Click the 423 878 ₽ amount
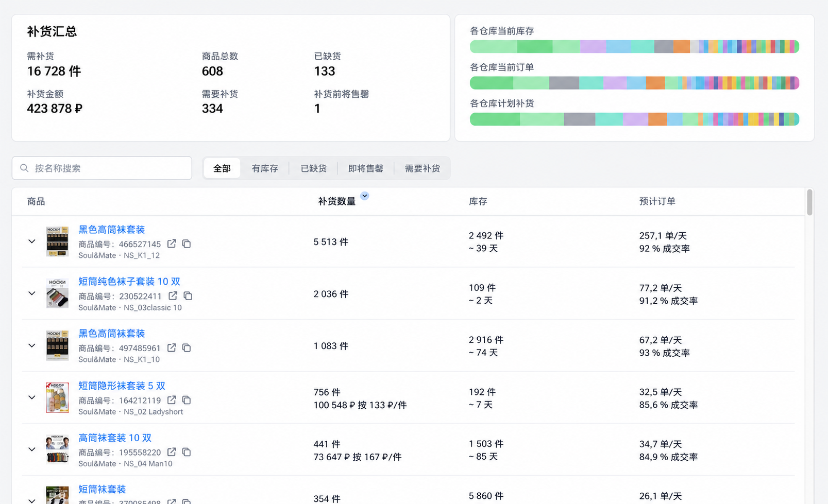 point(55,109)
